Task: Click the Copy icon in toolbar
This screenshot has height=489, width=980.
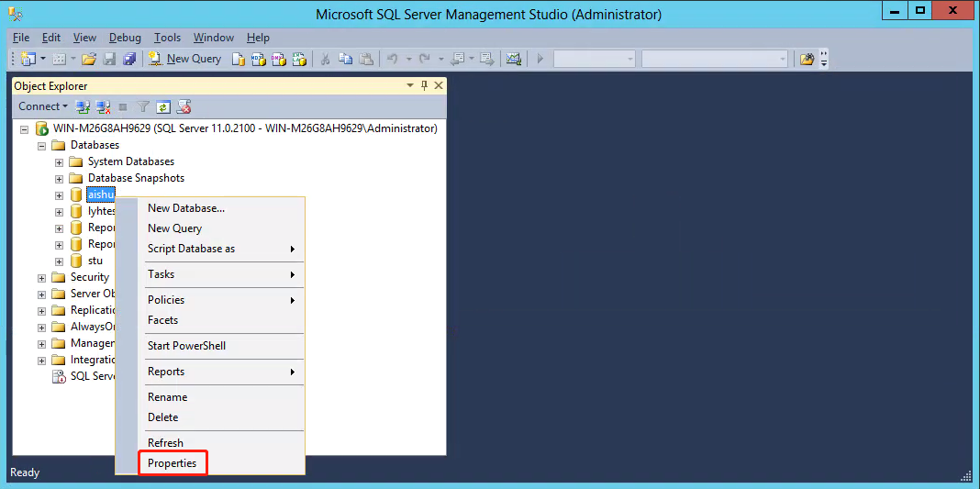Action: [345, 59]
